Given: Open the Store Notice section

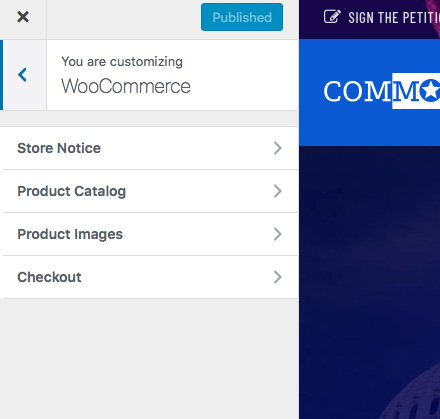Looking at the screenshot, I should point(149,148).
